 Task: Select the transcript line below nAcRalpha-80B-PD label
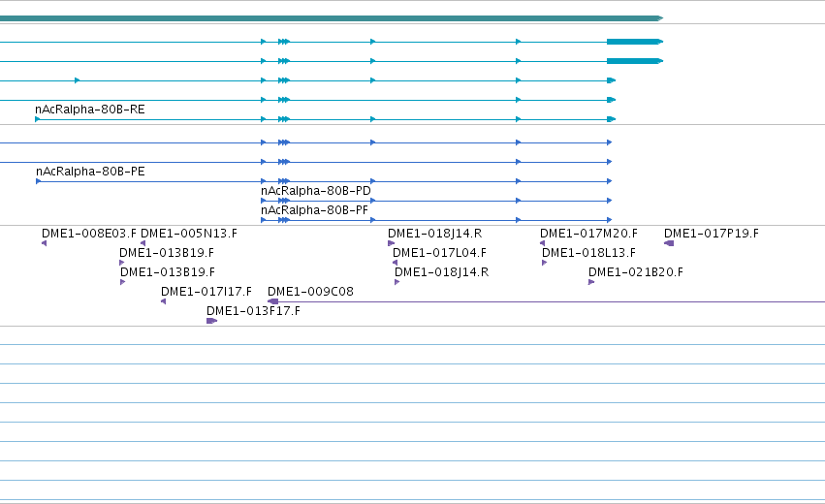[x=436, y=201]
